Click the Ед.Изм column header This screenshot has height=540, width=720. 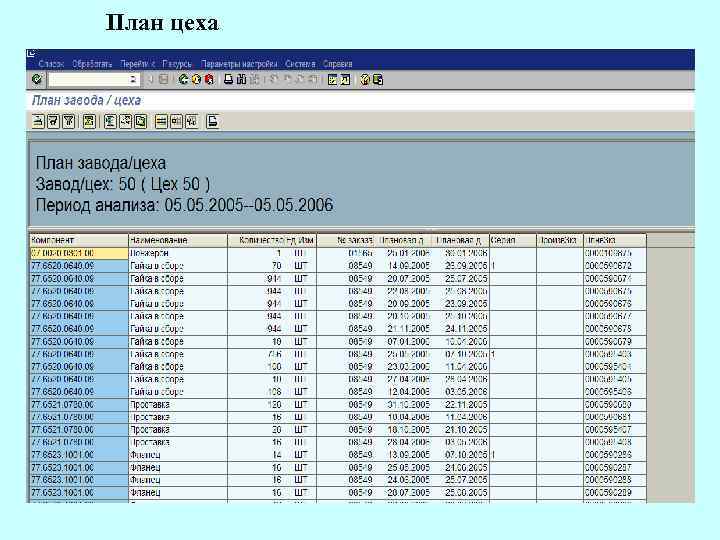(300, 240)
